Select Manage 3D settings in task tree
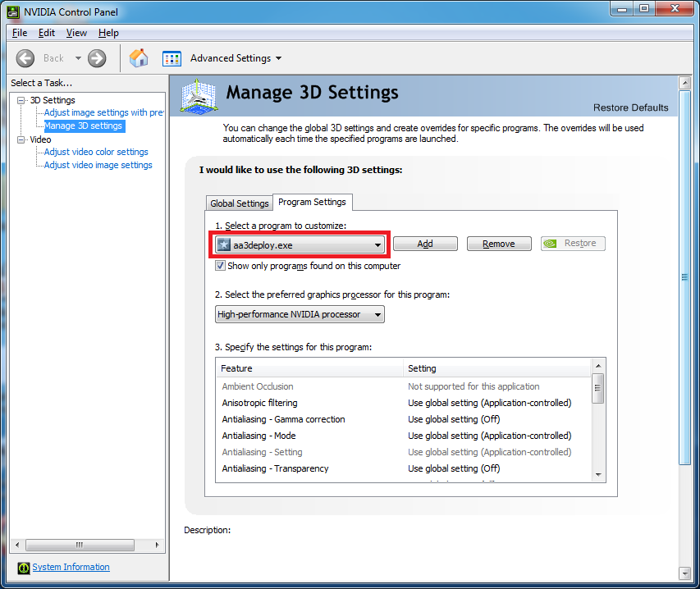This screenshot has height=589, width=700. point(83,126)
